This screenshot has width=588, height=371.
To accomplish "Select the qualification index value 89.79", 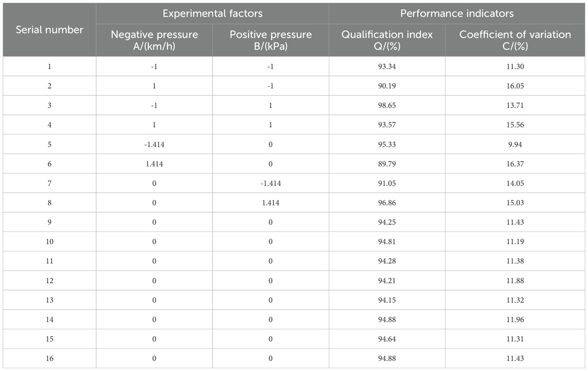I will pos(387,164).
